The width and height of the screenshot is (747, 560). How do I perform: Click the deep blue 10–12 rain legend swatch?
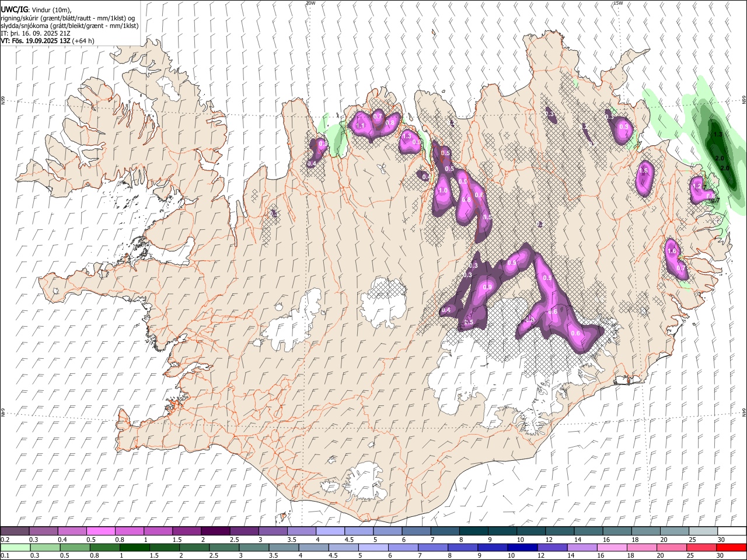point(523,547)
